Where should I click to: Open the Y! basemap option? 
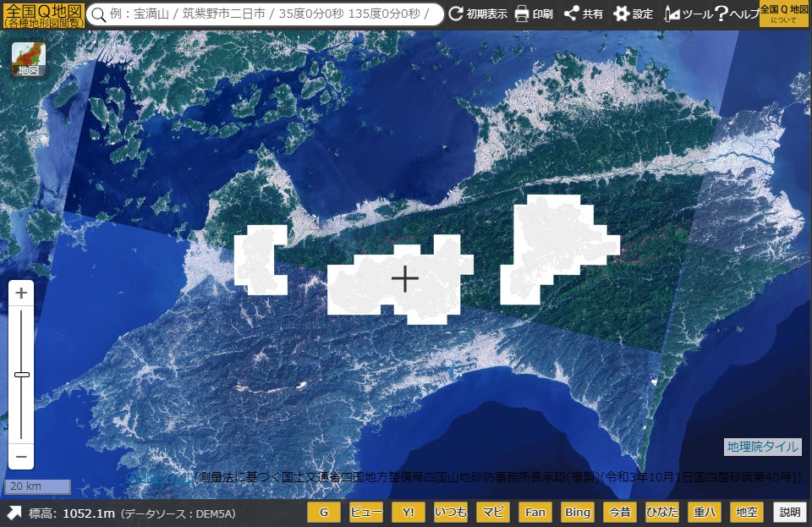click(x=409, y=512)
